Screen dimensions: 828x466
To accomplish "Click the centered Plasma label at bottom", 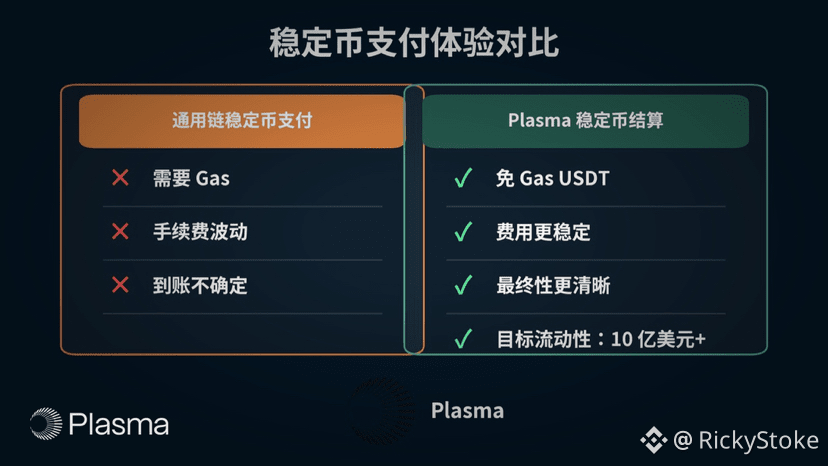I will [467, 410].
